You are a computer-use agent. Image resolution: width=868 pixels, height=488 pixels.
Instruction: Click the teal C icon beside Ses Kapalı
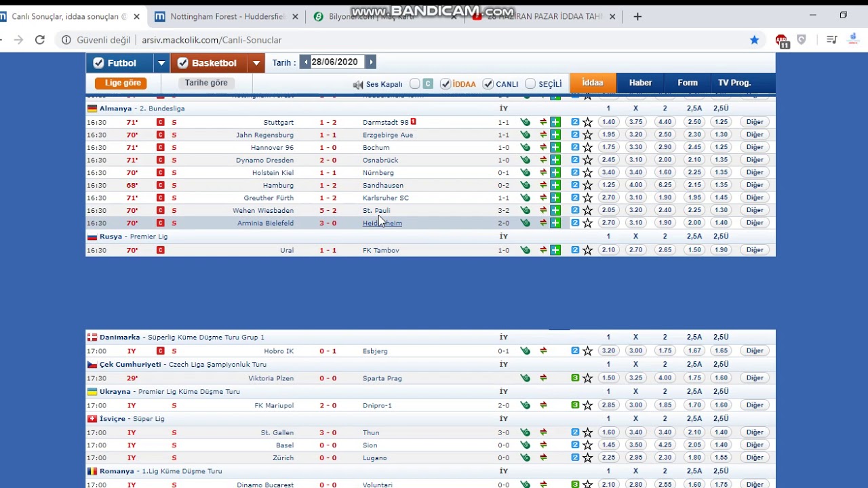[x=428, y=83]
